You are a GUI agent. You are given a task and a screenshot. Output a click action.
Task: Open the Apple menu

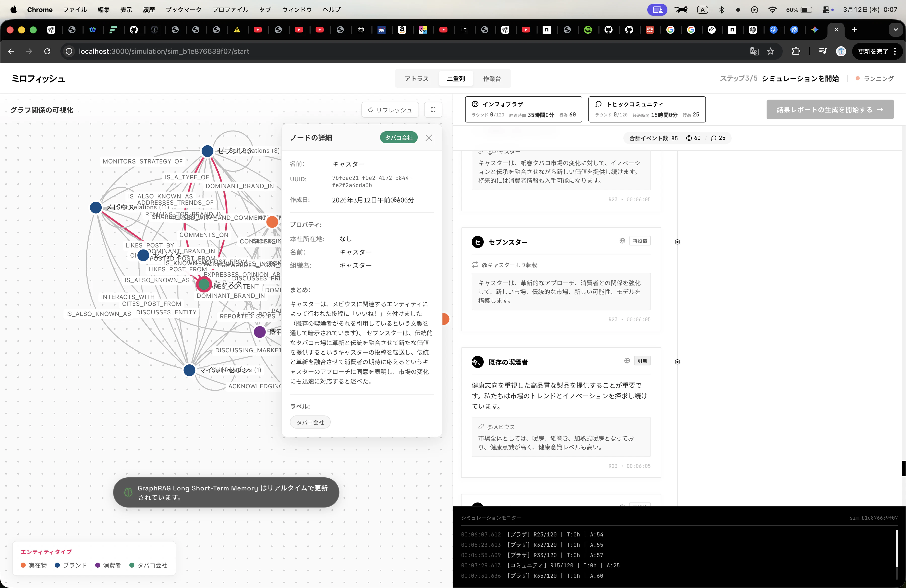[x=13, y=10]
